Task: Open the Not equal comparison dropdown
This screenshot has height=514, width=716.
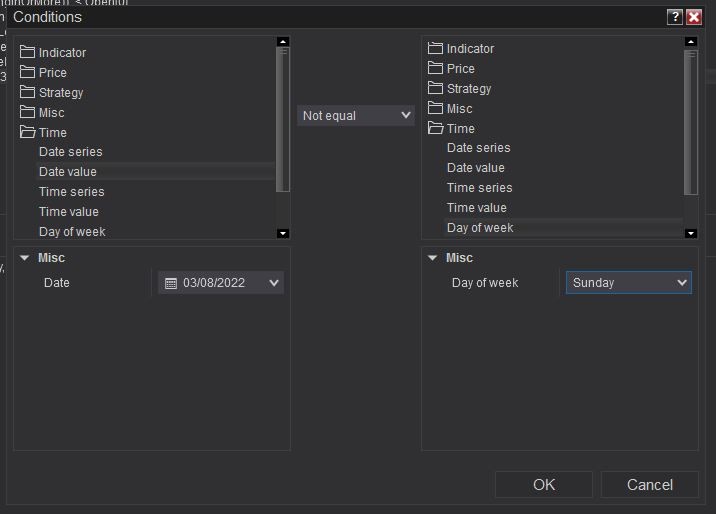Action: tap(356, 115)
